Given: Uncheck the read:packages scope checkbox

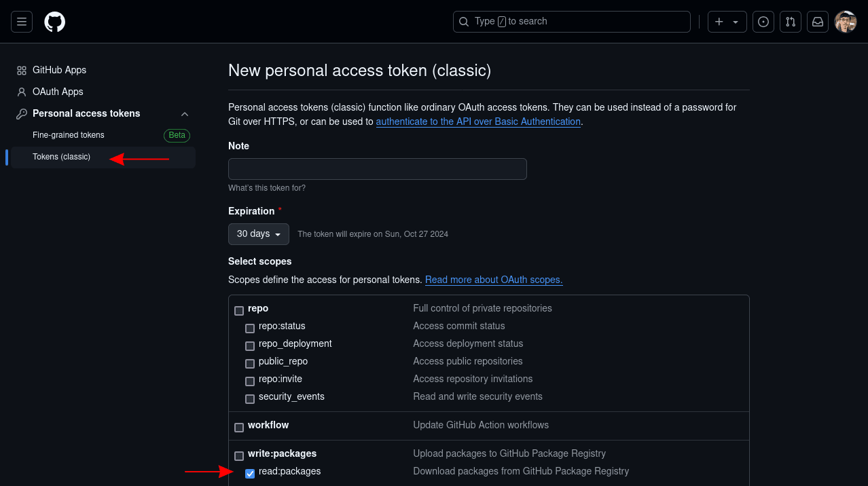Looking at the screenshot, I should point(250,474).
